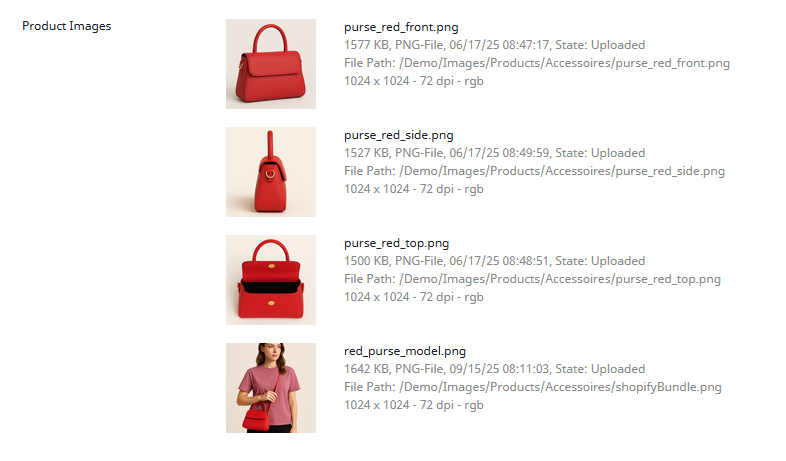The height and width of the screenshot is (461, 786).
Task: Open the purse_red_front.png thumbnail
Action: [x=271, y=64]
